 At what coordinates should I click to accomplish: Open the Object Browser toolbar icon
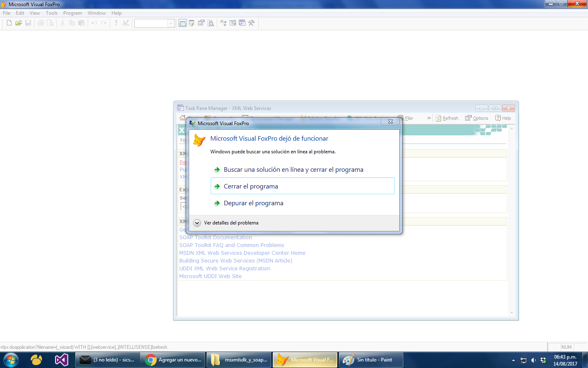click(x=233, y=23)
